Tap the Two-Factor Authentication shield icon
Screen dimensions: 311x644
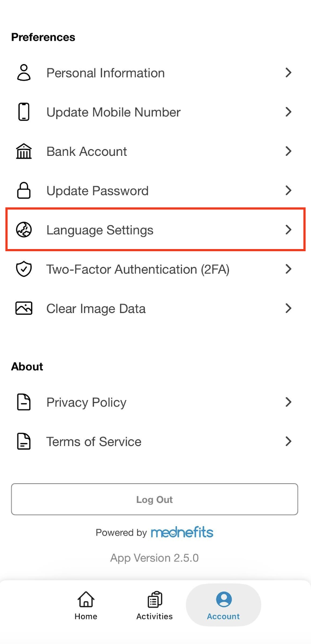coord(24,269)
